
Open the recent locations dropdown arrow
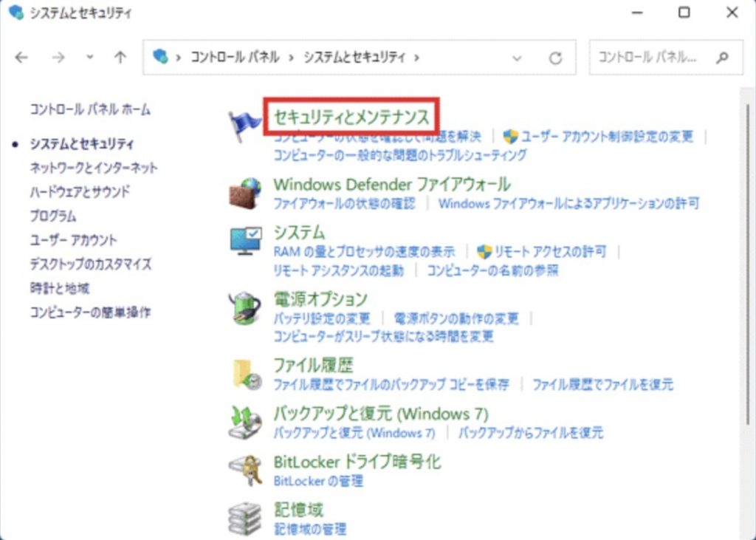click(x=89, y=57)
